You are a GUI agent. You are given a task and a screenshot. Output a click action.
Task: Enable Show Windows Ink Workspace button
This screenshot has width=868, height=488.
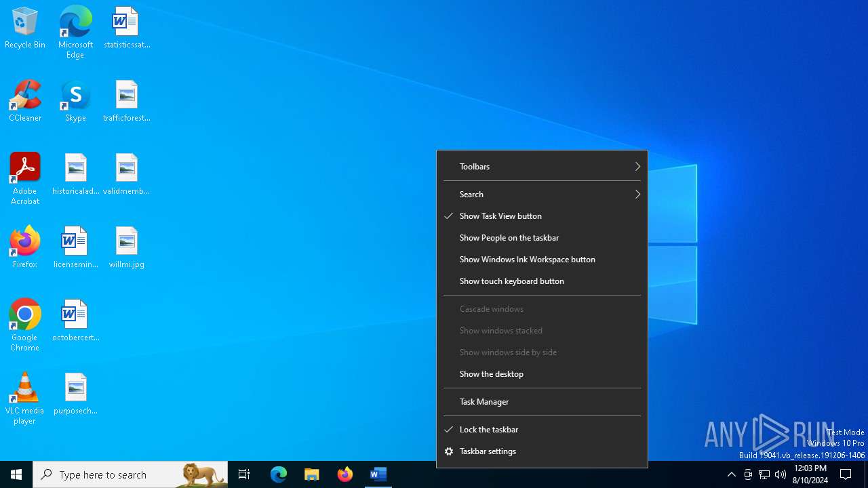[542, 260]
